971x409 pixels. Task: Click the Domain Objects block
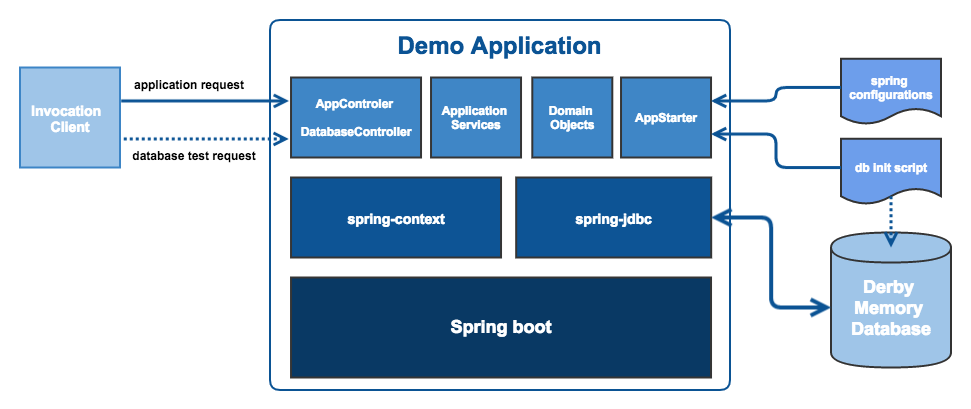572,118
